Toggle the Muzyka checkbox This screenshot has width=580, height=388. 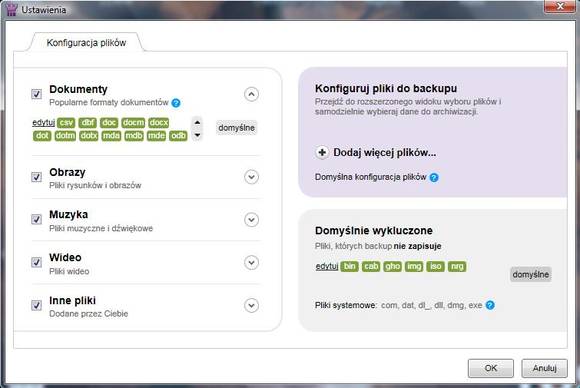tap(36, 219)
